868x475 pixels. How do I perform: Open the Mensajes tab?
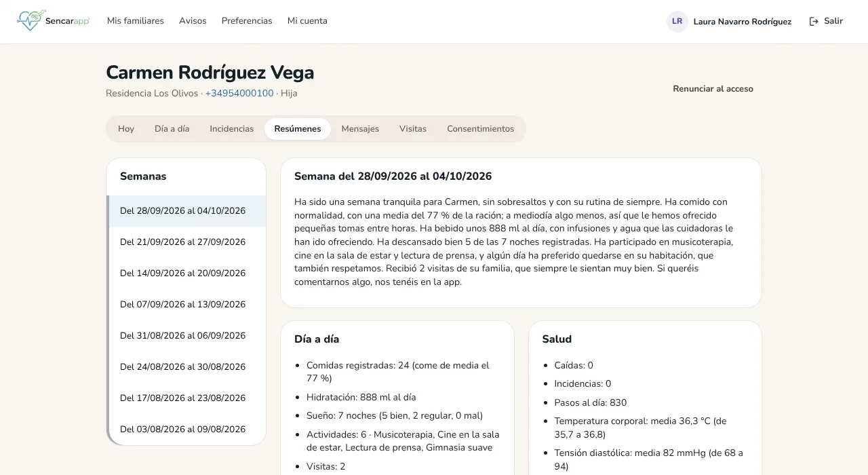click(360, 129)
